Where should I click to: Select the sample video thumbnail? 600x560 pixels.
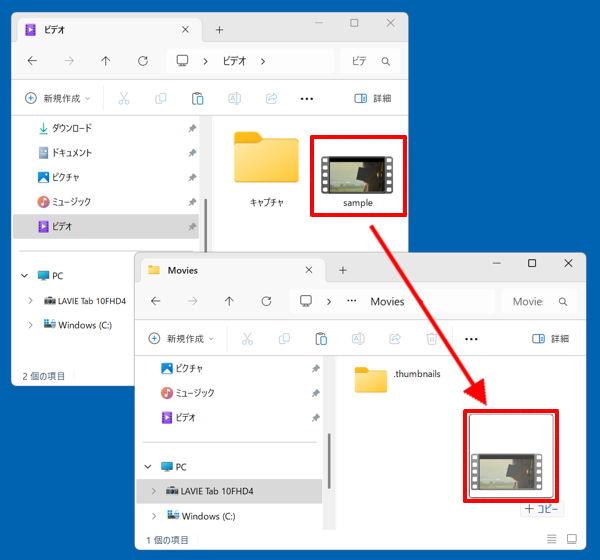point(357,177)
